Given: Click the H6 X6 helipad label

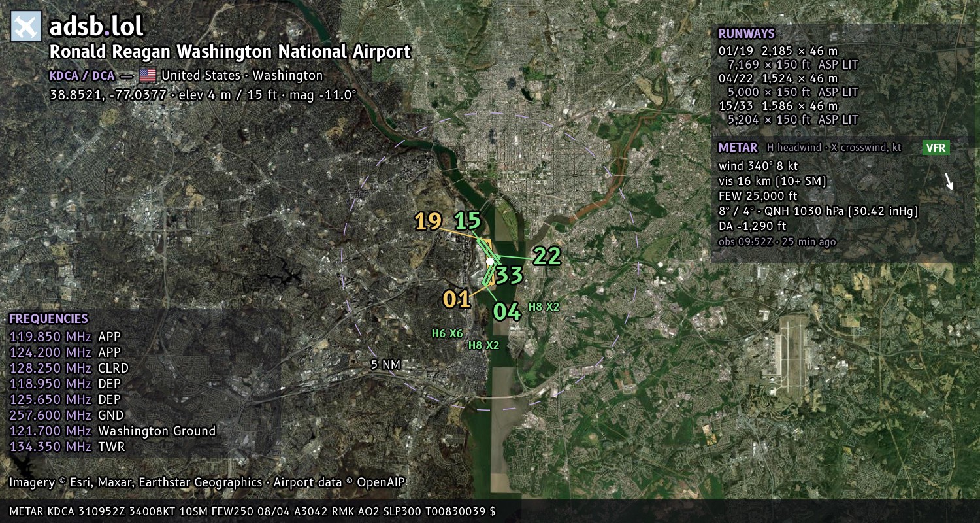Looking at the screenshot, I should 448,333.
